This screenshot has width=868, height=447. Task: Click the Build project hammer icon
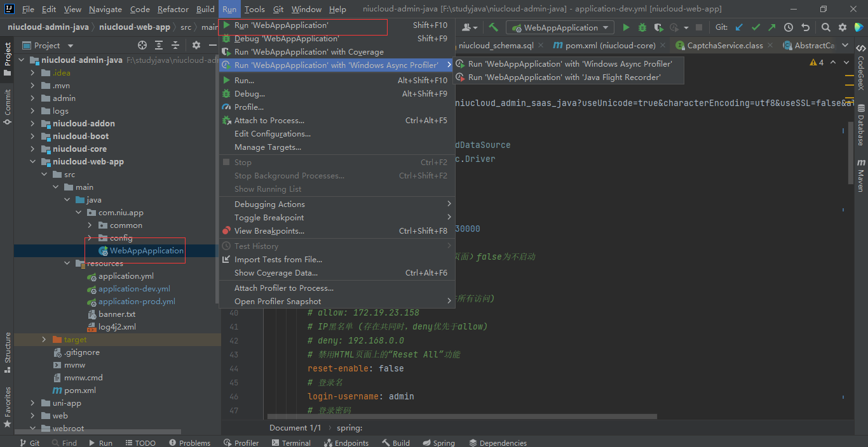[x=493, y=27]
